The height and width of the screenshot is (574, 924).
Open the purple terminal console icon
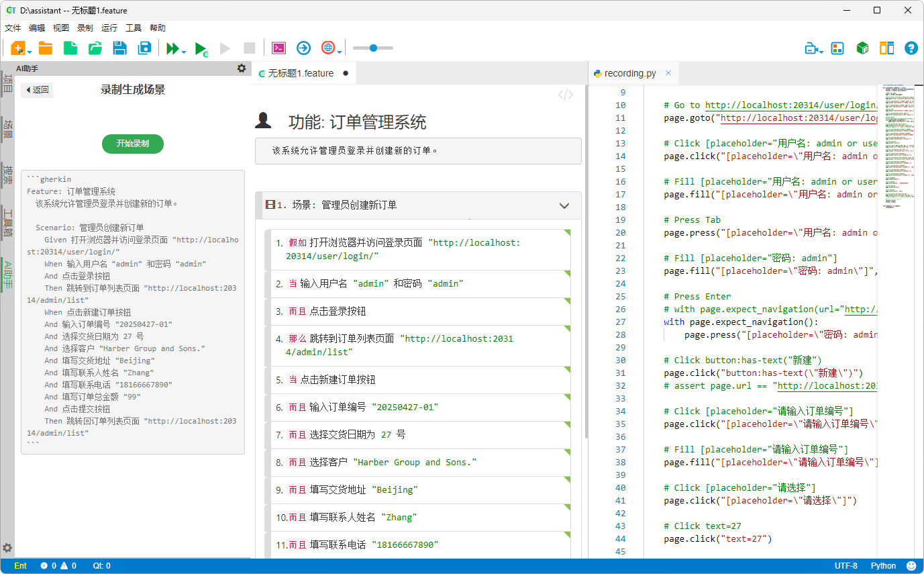click(279, 48)
